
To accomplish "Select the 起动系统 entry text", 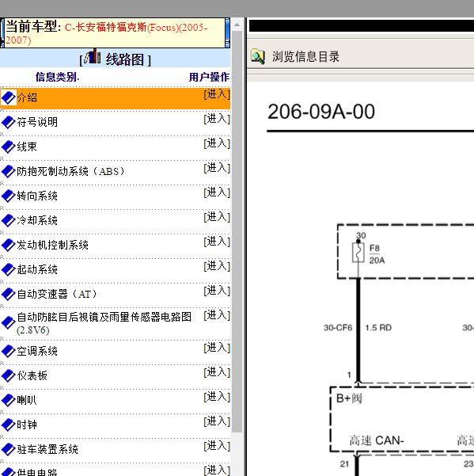I will pyautogui.click(x=37, y=270).
